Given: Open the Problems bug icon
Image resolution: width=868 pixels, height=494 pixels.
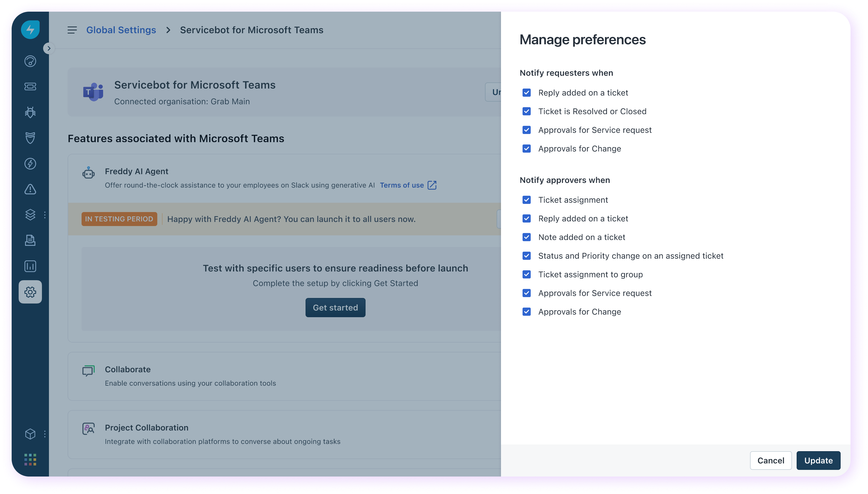Looking at the screenshot, I should [x=30, y=112].
